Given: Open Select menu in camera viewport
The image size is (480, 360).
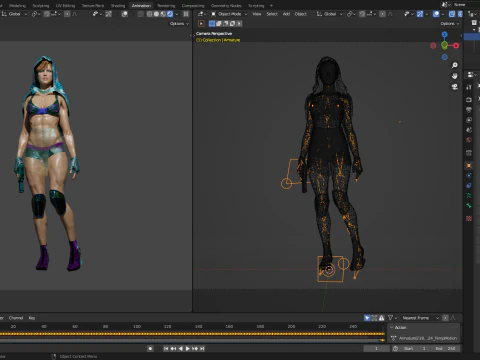Looking at the screenshot, I should (x=272, y=14).
